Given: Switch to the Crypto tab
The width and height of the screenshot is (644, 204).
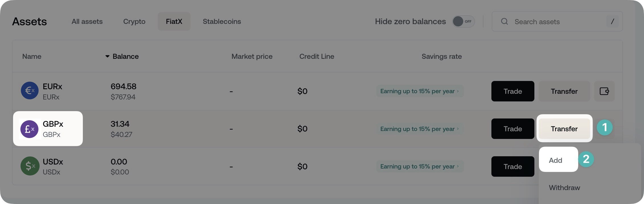Looking at the screenshot, I should (x=134, y=21).
